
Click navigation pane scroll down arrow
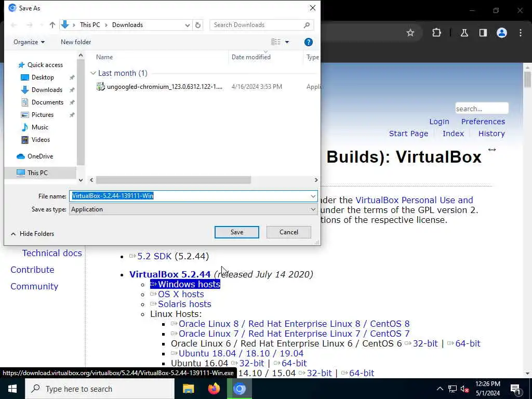[81, 180]
